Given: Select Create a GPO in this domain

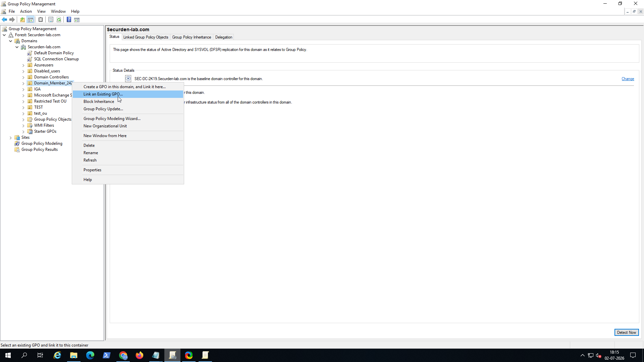Looking at the screenshot, I should coord(128,87).
